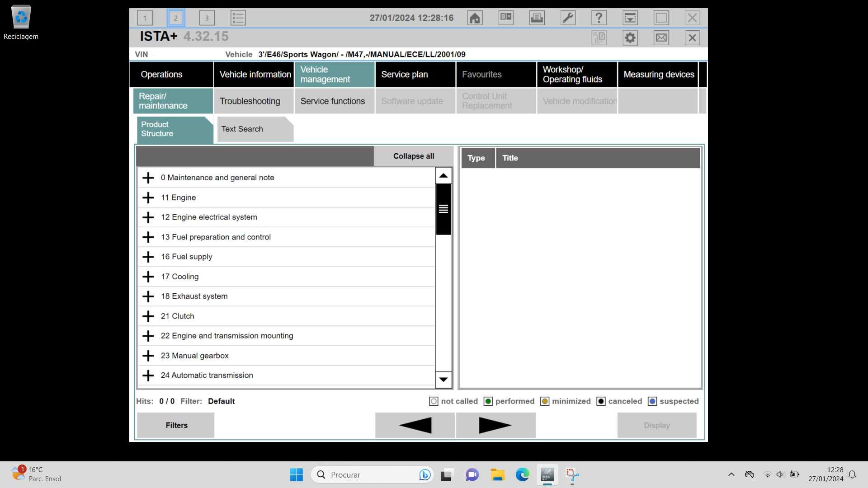
Task: Click the Title column header
Action: coord(598,158)
